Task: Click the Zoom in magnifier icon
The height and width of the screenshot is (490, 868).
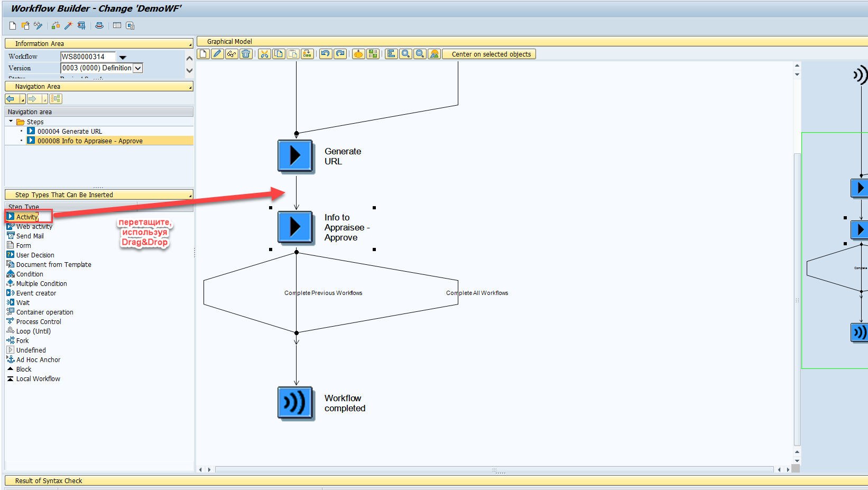Action: point(405,54)
